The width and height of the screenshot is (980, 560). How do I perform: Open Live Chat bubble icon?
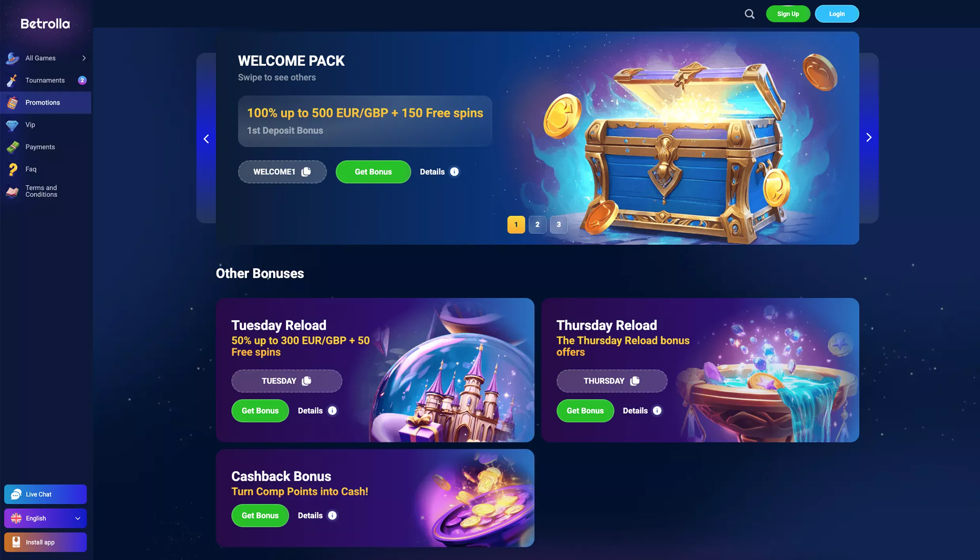point(16,494)
